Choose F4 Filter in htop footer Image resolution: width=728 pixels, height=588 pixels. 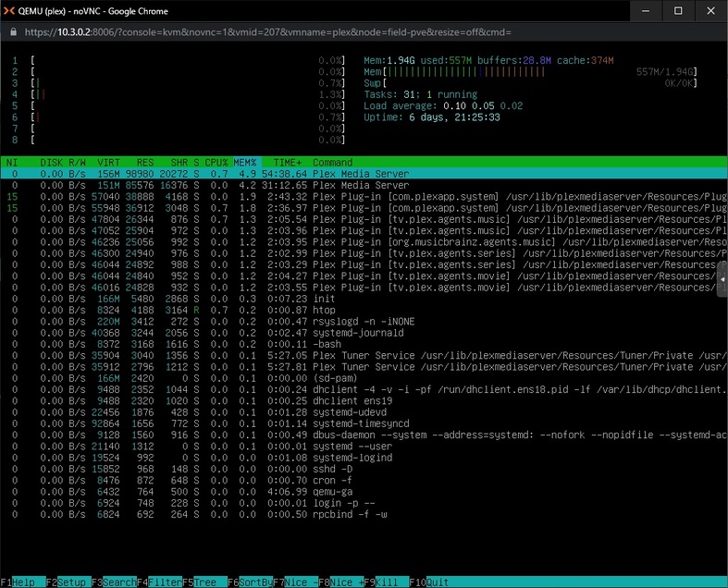coord(159,582)
